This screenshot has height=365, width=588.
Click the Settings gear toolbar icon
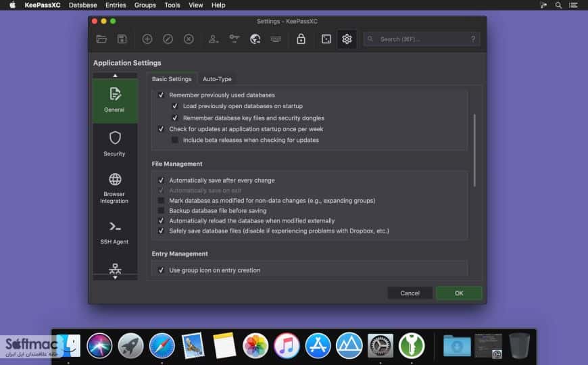click(347, 39)
